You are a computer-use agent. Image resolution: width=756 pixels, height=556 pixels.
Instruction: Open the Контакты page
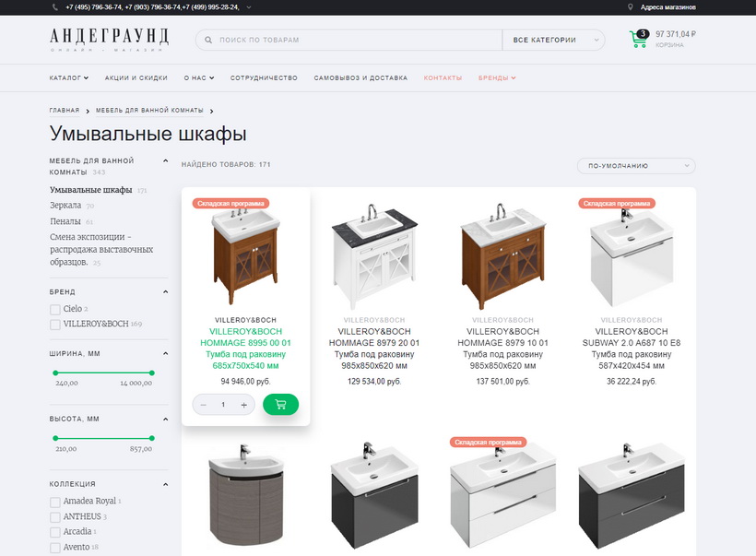coord(443,77)
